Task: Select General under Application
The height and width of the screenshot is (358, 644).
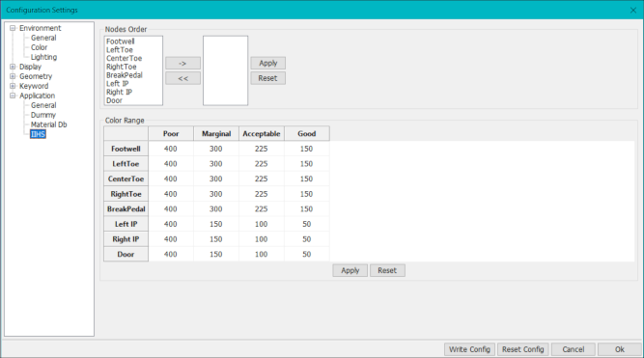Action: [43, 105]
